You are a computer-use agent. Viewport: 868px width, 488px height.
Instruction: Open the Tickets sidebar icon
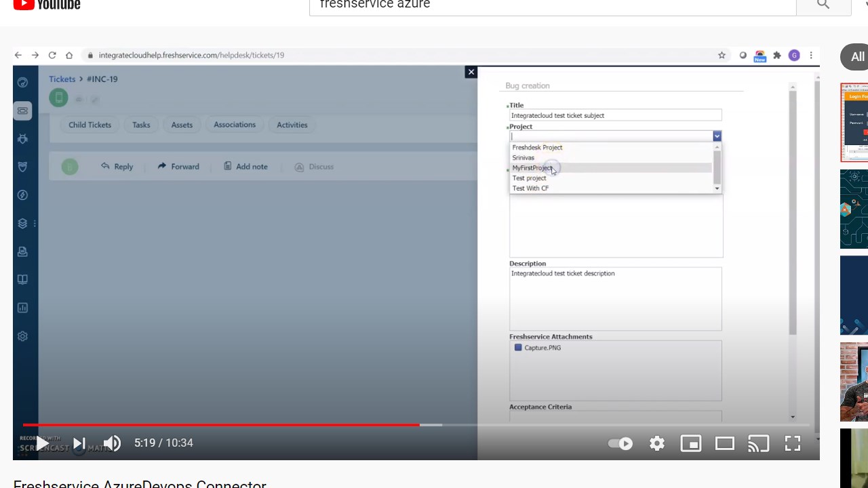[22, 110]
